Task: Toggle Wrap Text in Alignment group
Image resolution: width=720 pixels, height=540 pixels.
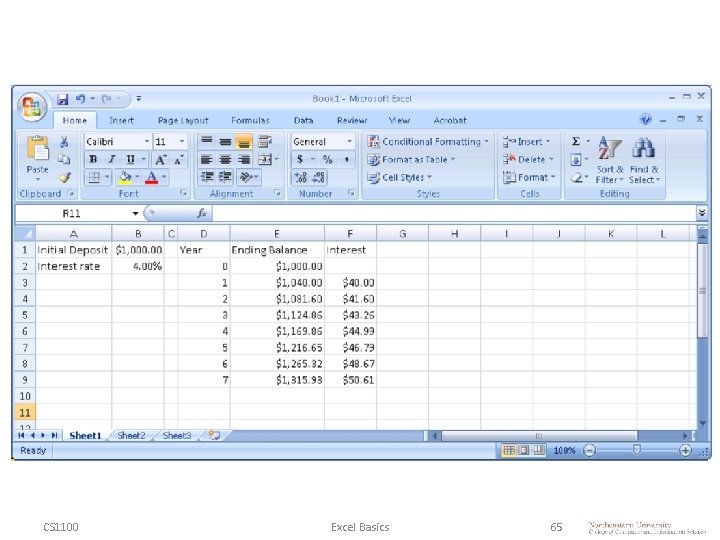Action: pyautogui.click(x=264, y=141)
